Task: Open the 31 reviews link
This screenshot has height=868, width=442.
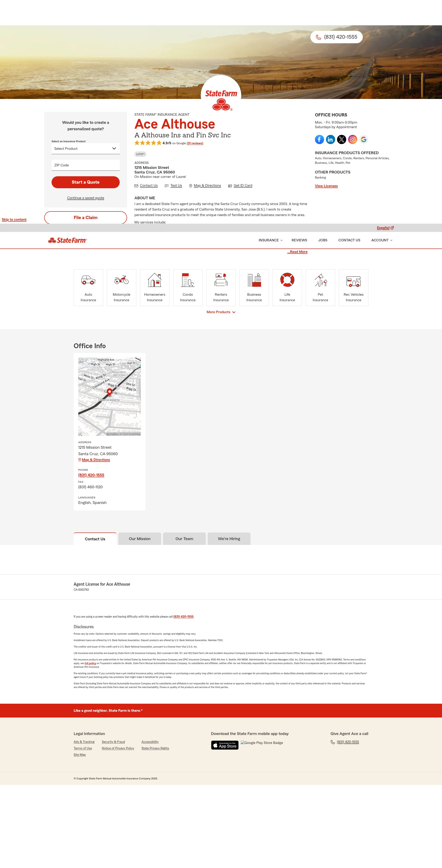Action: 195,143
